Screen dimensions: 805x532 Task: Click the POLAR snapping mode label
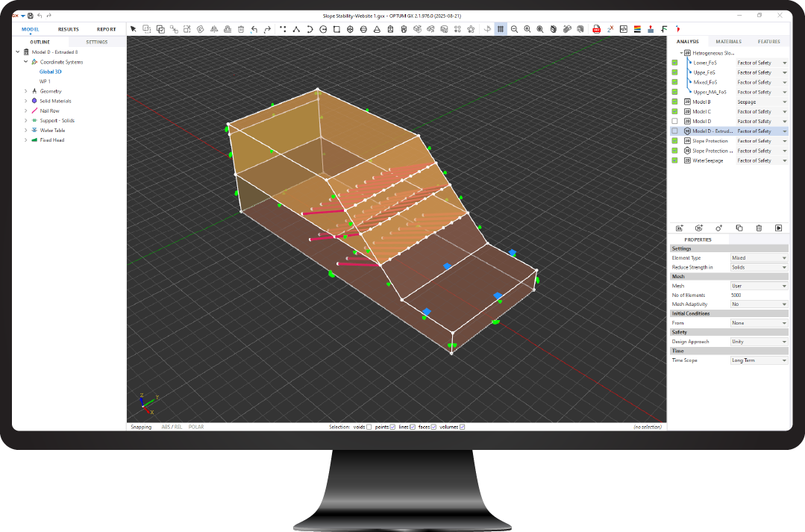pos(196,427)
